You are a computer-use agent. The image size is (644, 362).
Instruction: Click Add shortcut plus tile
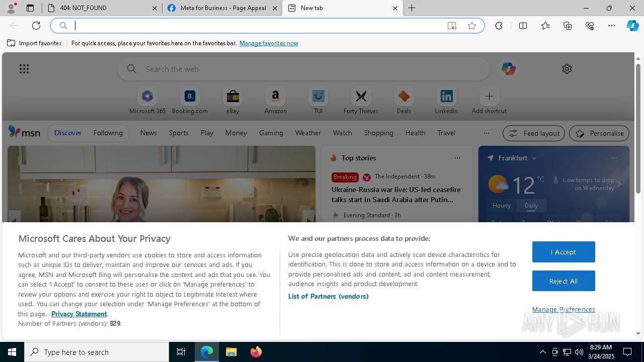click(x=489, y=101)
